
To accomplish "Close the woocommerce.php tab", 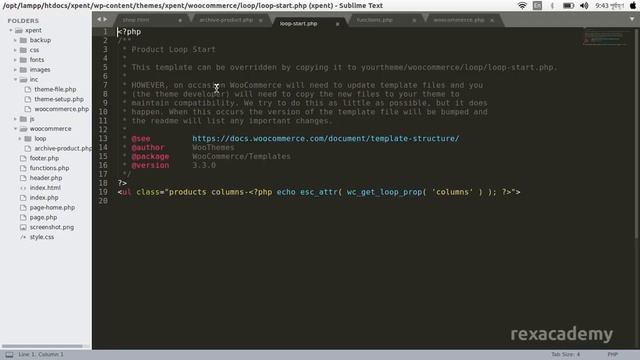I will 492,20.
